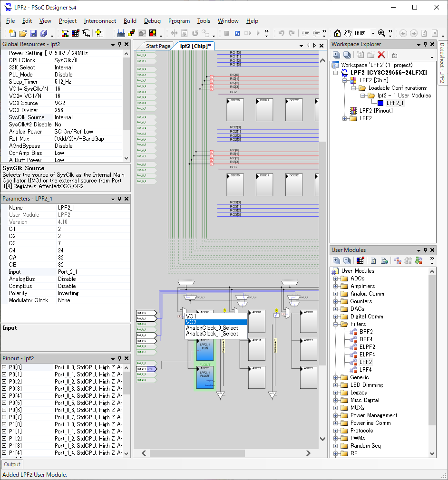448x480 pixels.
Task: Open the Build menu
Action: (130, 21)
